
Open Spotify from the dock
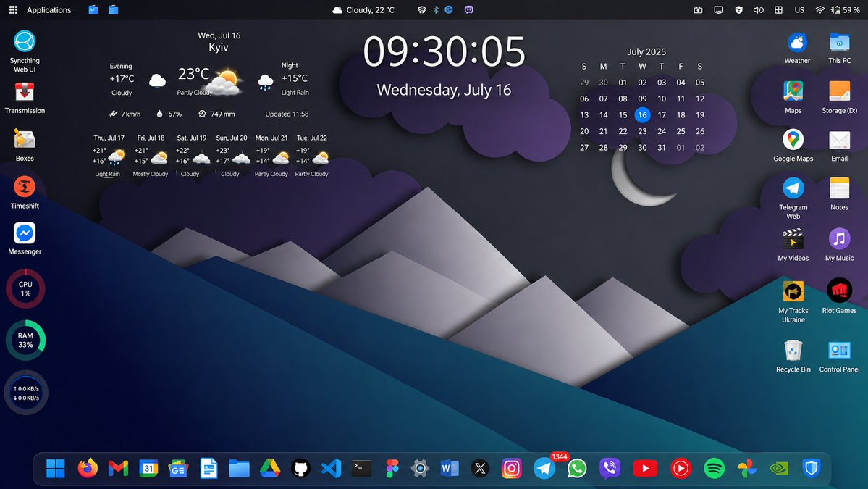click(x=714, y=469)
